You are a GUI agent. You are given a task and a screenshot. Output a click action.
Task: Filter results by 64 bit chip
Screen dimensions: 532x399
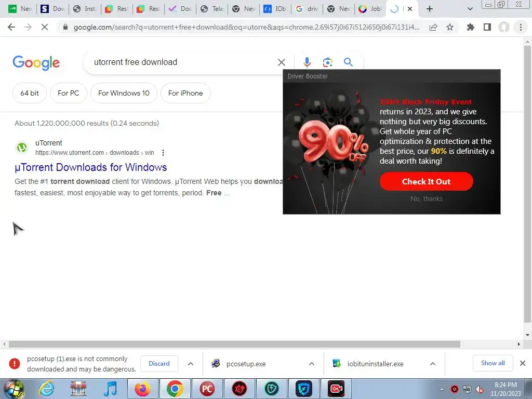point(30,93)
